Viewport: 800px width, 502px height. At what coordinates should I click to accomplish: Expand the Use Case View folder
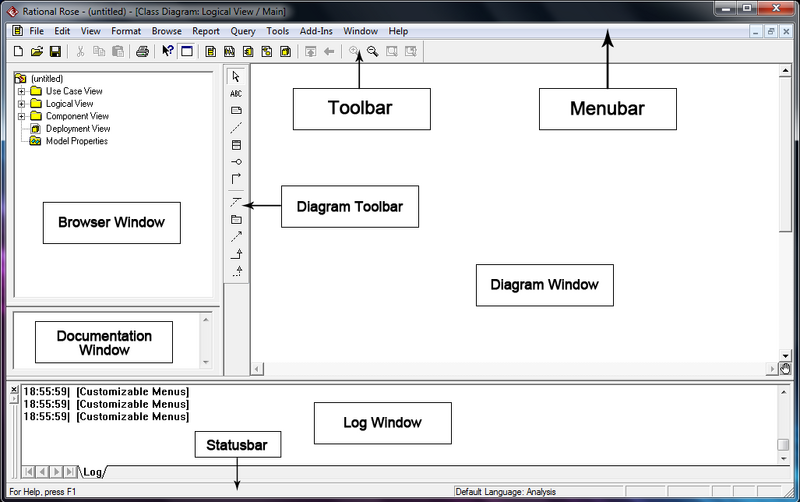21,91
